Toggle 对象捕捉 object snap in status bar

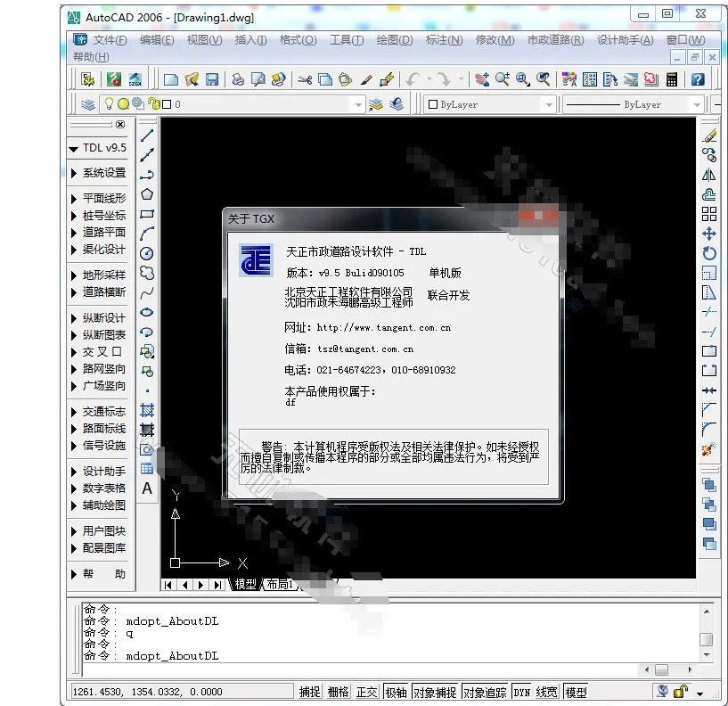click(435, 692)
